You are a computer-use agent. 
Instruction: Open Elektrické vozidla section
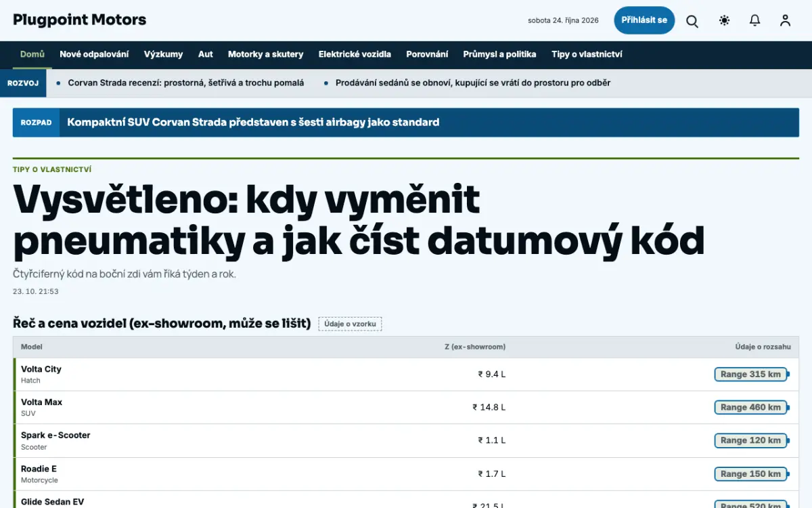click(x=355, y=54)
